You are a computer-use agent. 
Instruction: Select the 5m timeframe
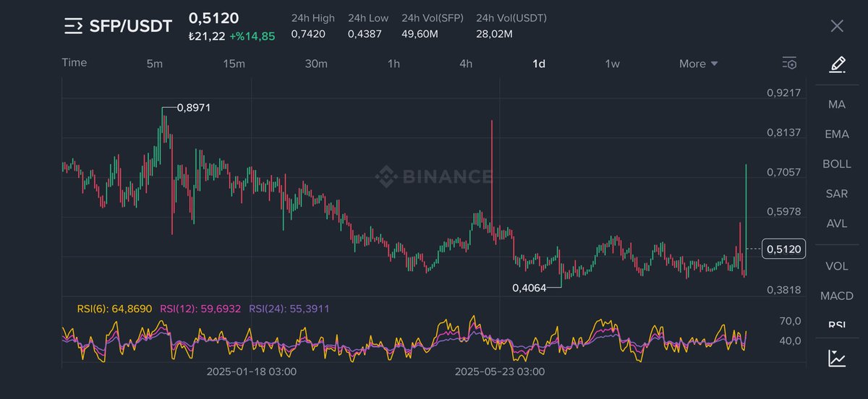coord(154,64)
